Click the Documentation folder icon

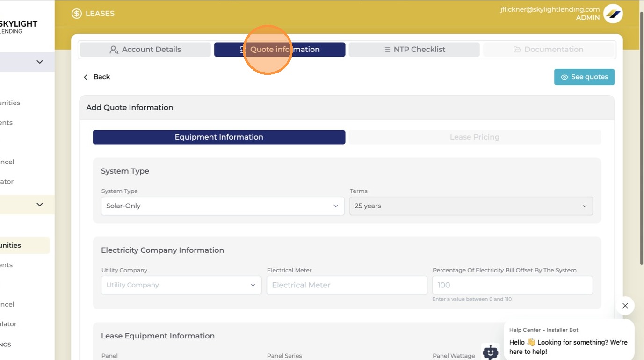click(x=517, y=50)
